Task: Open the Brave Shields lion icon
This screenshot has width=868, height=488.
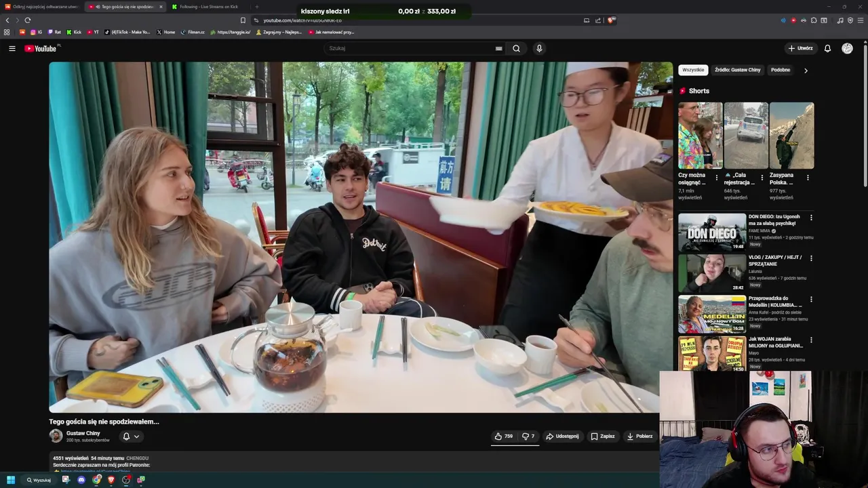Action: pos(610,20)
